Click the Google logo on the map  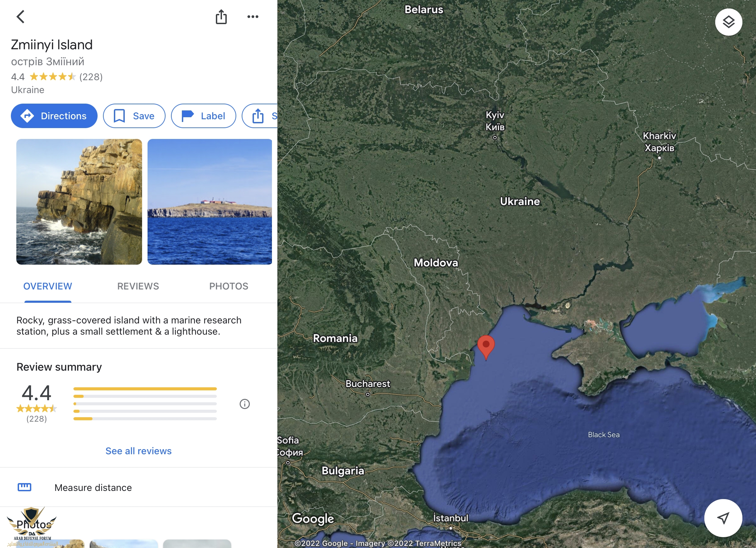(313, 519)
